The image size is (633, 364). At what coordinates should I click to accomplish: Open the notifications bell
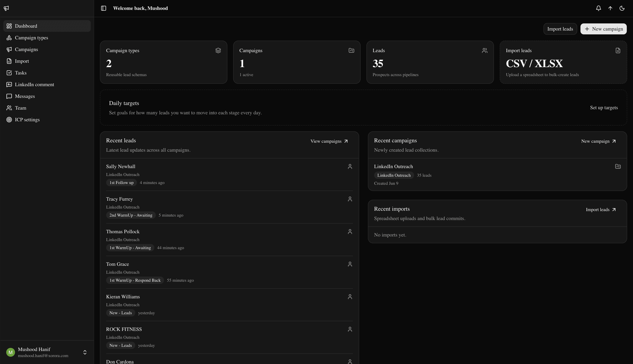[598, 8]
